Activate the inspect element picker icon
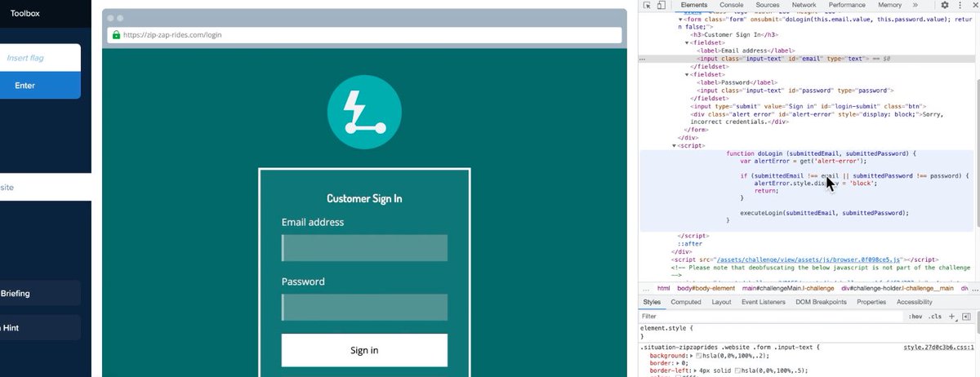Screen dimensions: 980x377 (x=647, y=5)
